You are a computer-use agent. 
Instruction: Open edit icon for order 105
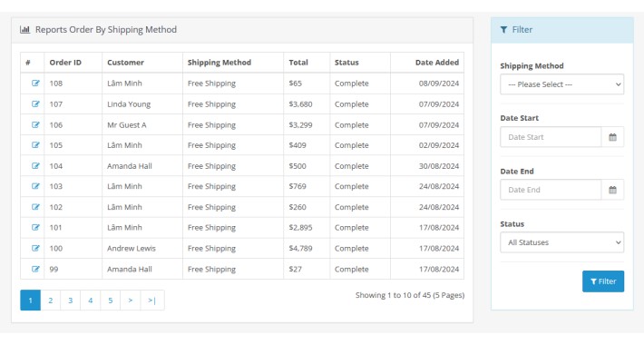tap(35, 145)
